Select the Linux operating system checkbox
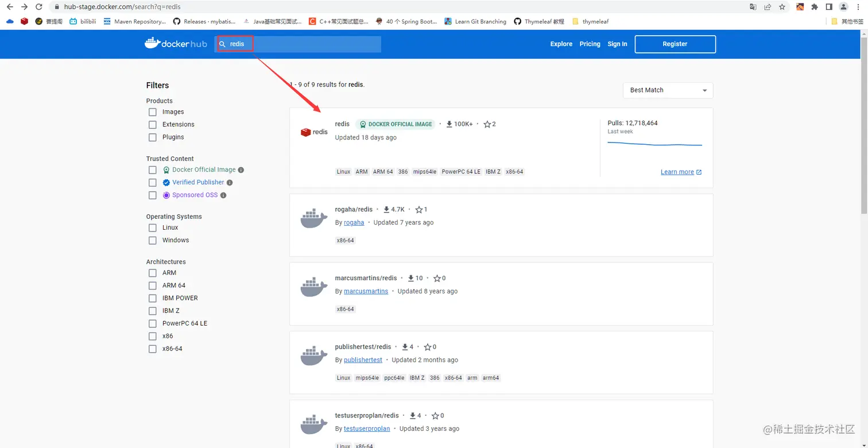The image size is (868, 448). (x=153, y=228)
